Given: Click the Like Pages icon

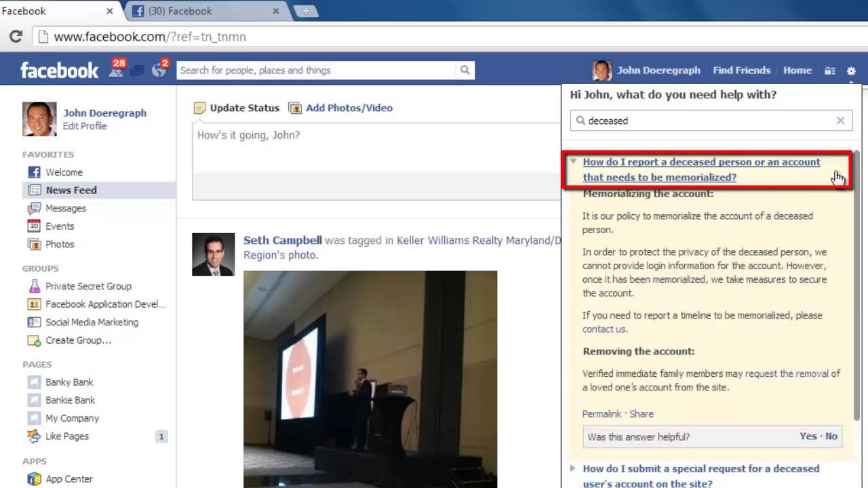Looking at the screenshot, I should coord(34,436).
